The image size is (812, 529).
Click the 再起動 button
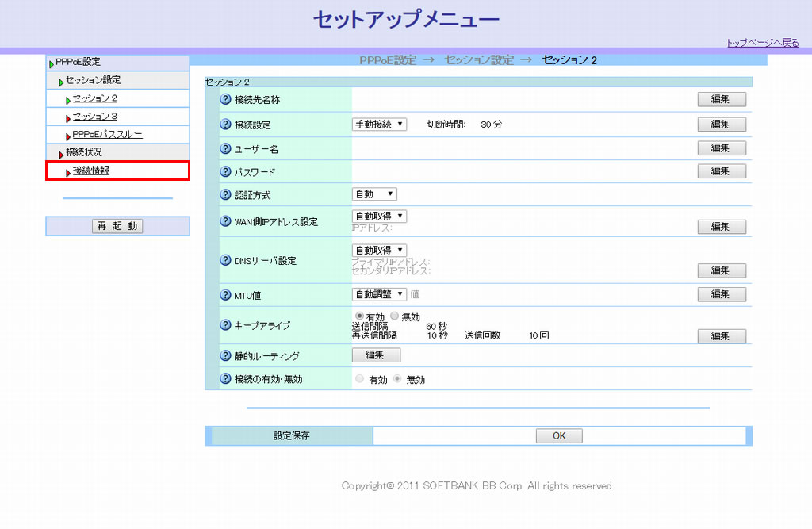click(x=117, y=226)
